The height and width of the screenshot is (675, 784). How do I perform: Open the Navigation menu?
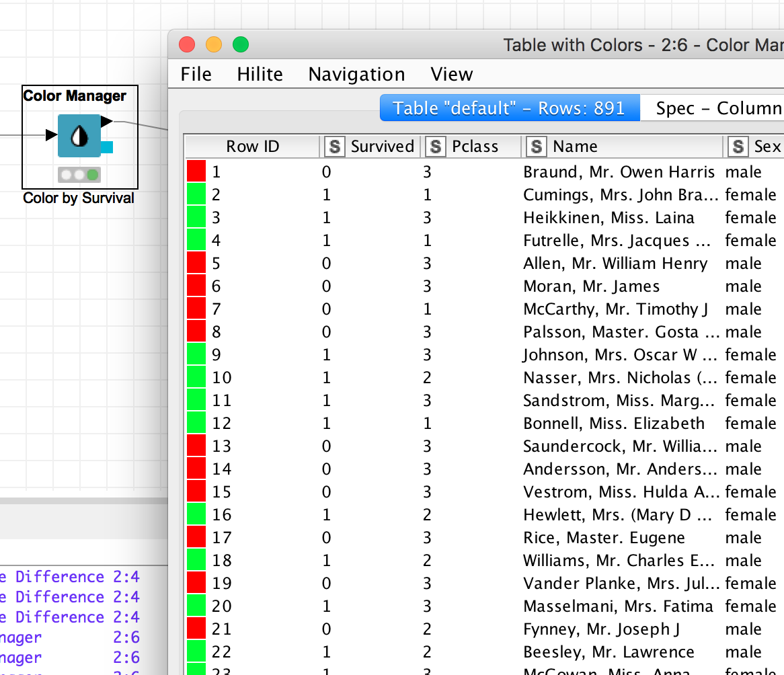[x=356, y=74]
